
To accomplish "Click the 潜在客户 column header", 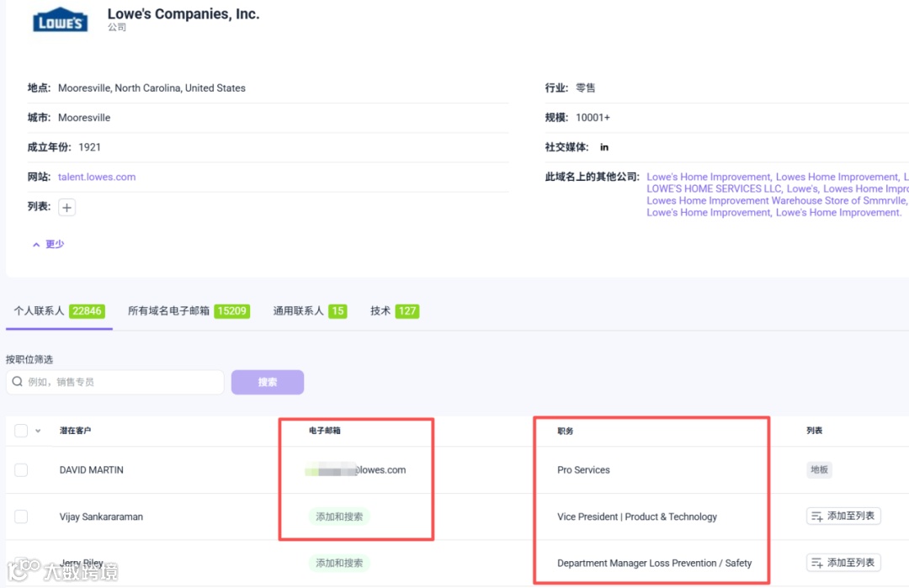I will pyautogui.click(x=76, y=431).
